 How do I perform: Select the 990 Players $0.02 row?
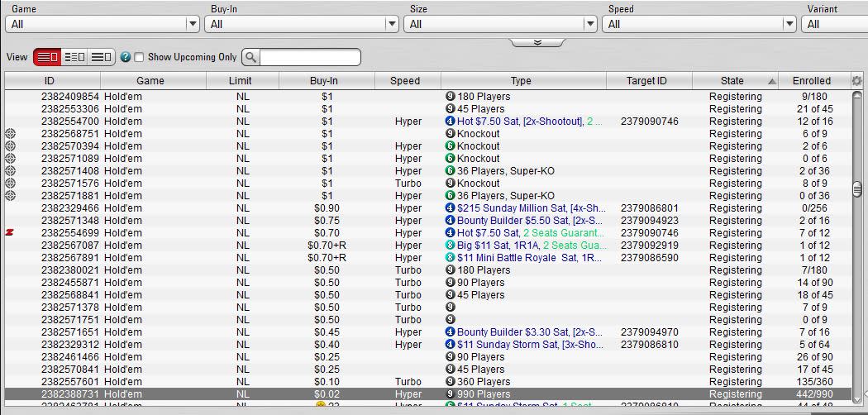pyautogui.click(x=427, y=394)
